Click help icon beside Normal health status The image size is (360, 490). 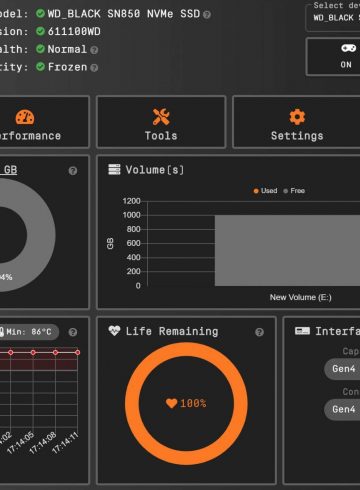click(x=94, y=50)
